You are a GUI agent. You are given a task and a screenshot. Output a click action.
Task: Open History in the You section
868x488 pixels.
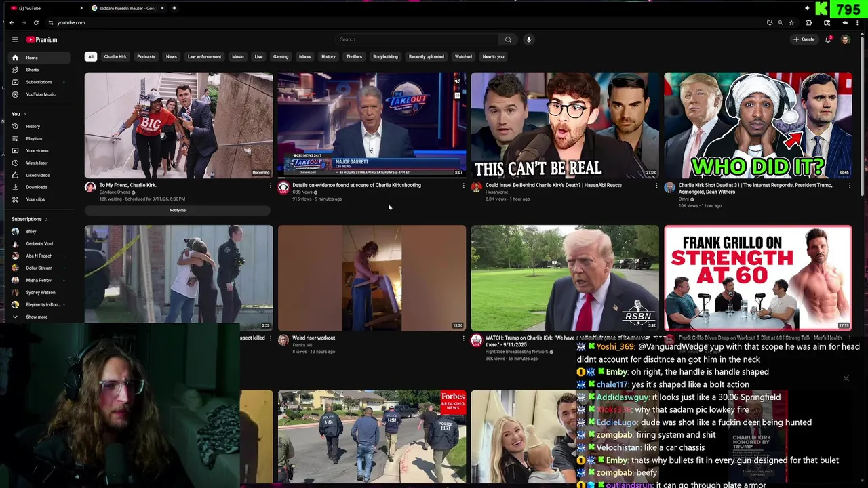(x=39, y=126)
